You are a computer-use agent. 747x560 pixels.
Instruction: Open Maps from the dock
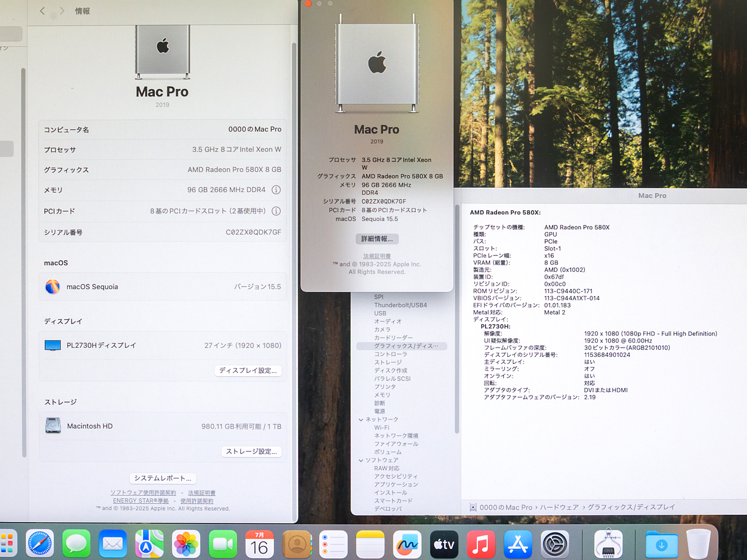tap(149, 544)
